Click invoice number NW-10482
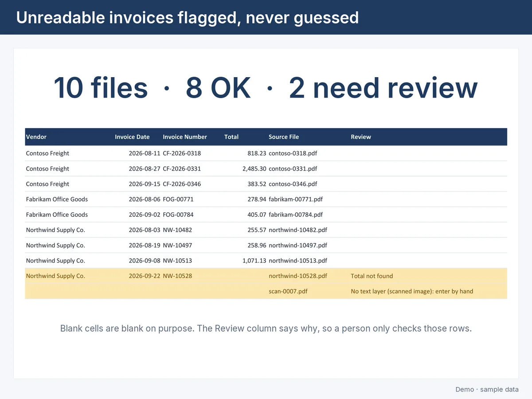The image size is (532, 399). point(177,230)
